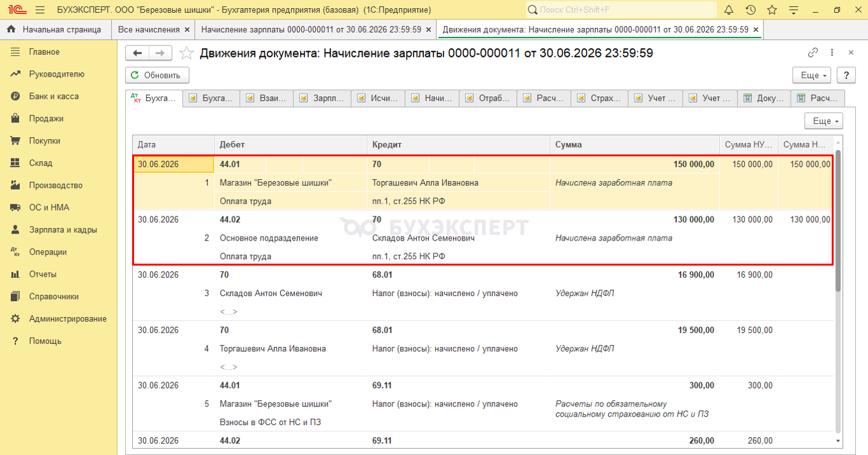The image size is (868, 455).
Task: Switch to the Доку... table tab
Action: [765, 98]
